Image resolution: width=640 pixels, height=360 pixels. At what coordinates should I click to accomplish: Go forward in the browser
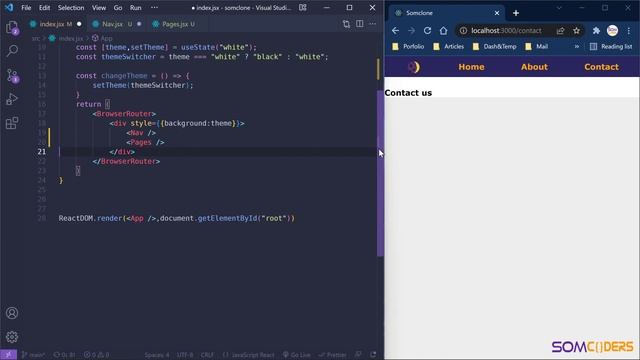411,31
